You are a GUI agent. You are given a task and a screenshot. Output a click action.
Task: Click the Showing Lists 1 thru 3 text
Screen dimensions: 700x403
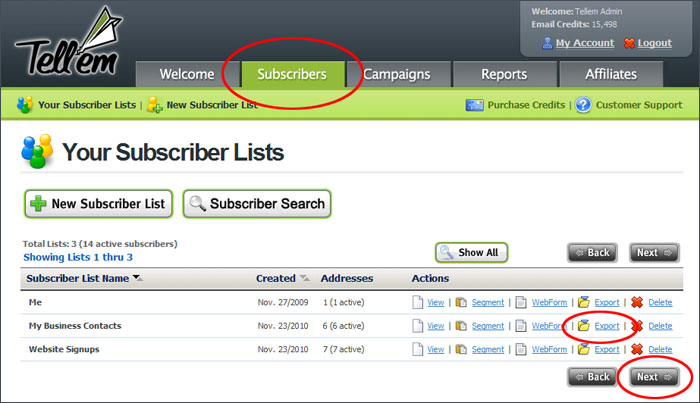click(78, 257)
